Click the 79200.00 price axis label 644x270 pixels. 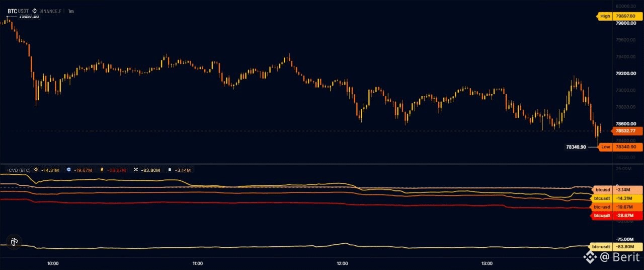625,74
